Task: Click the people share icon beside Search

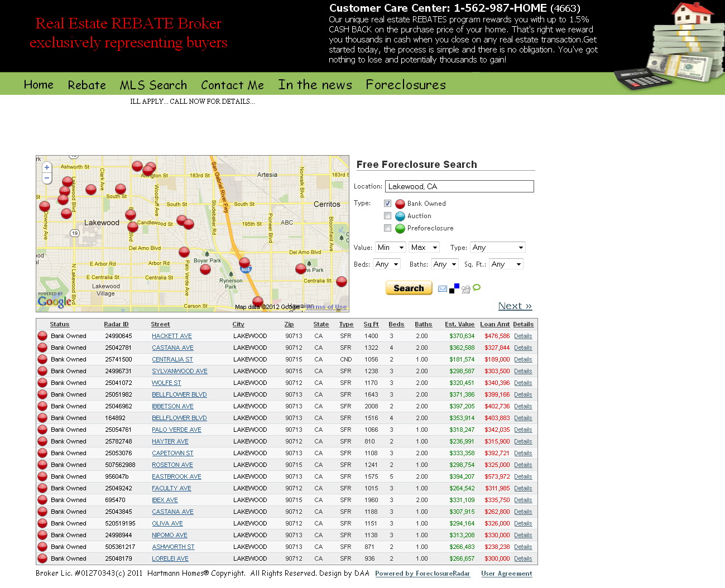Action: (x=466, y=289)
